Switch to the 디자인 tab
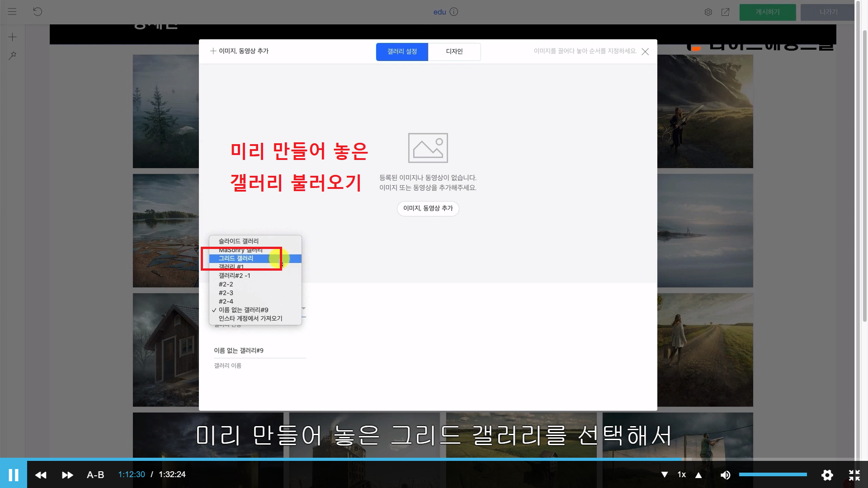This screenshot has height=488, width=868. tap(454, 52)
